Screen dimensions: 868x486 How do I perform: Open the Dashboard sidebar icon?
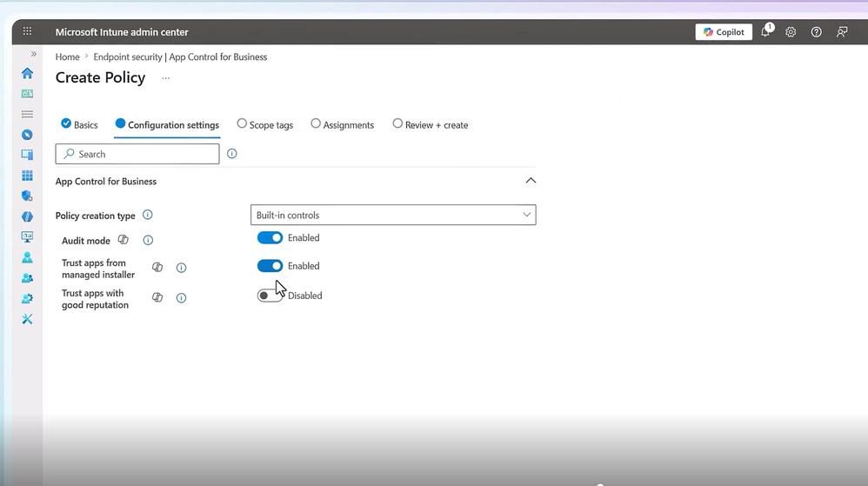click(x=27, y=94)
